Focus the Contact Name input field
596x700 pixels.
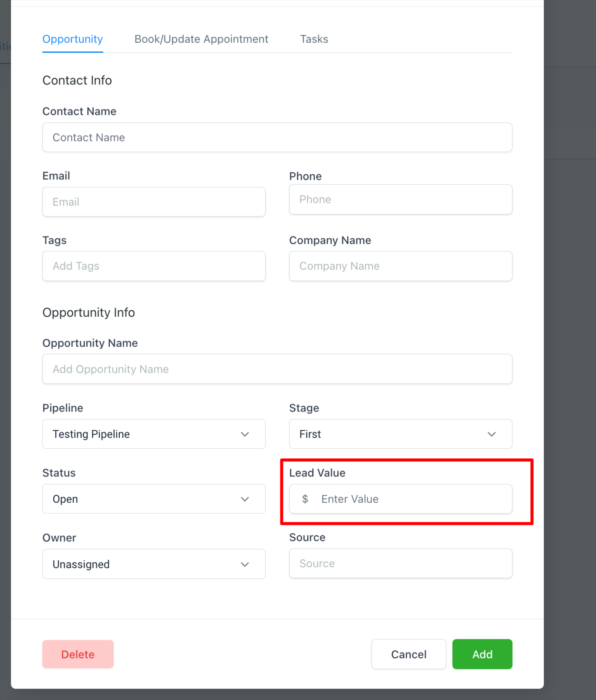pos(277,138)
